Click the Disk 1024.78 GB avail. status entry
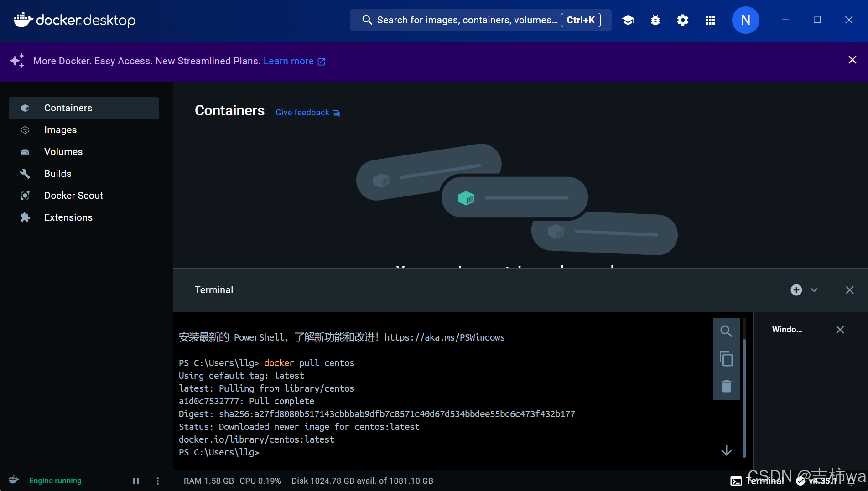This screenshot has height=491, width=868. 363,481
